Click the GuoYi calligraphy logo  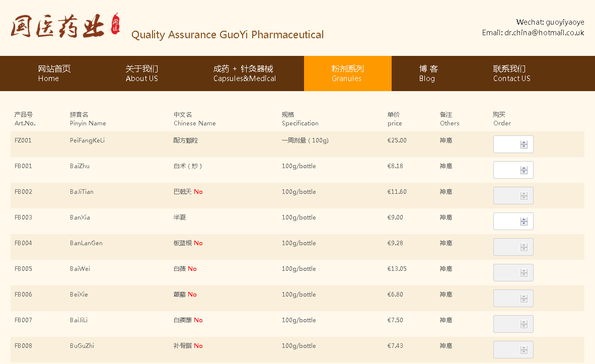pos(58,26)
